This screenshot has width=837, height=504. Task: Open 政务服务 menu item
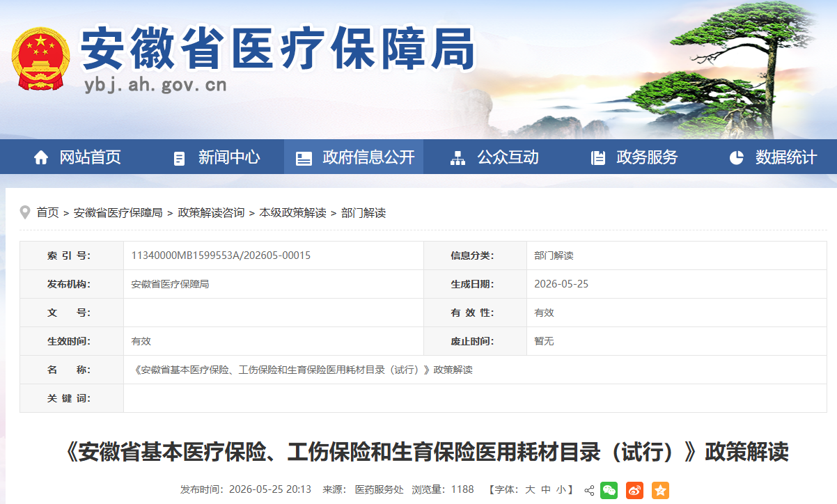click(x=647, y=157)
